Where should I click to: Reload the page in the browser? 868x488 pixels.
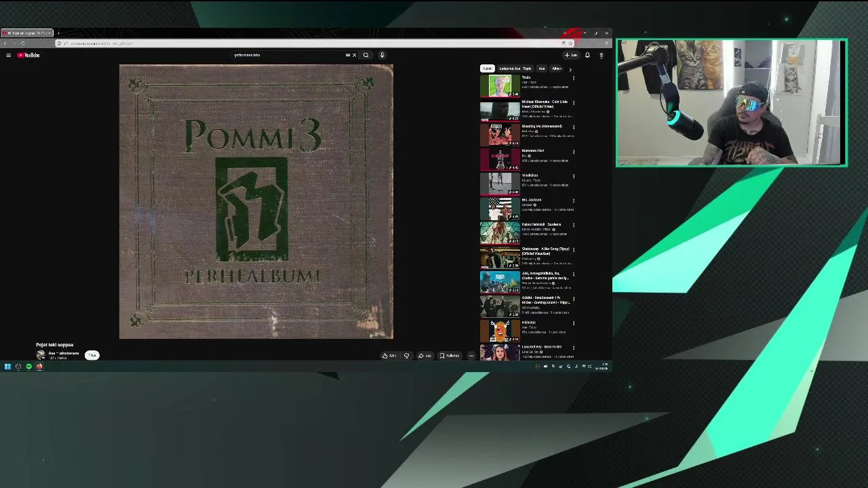[22, 43]
